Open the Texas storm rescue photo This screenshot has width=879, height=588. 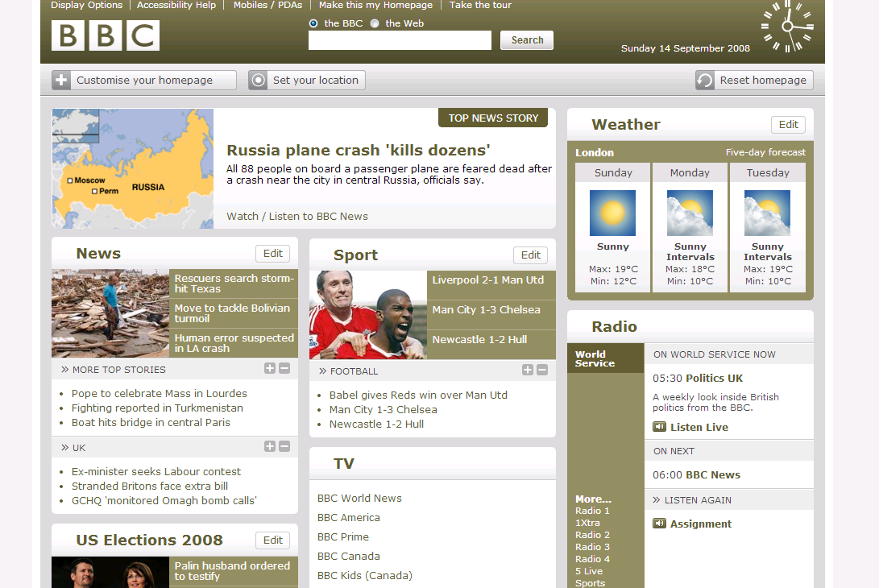tap(110, 313)
